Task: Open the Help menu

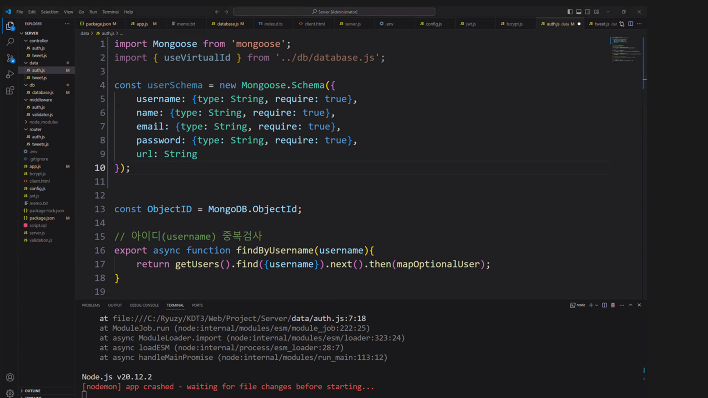Action: pyautogui.click(x=128, y=12)
